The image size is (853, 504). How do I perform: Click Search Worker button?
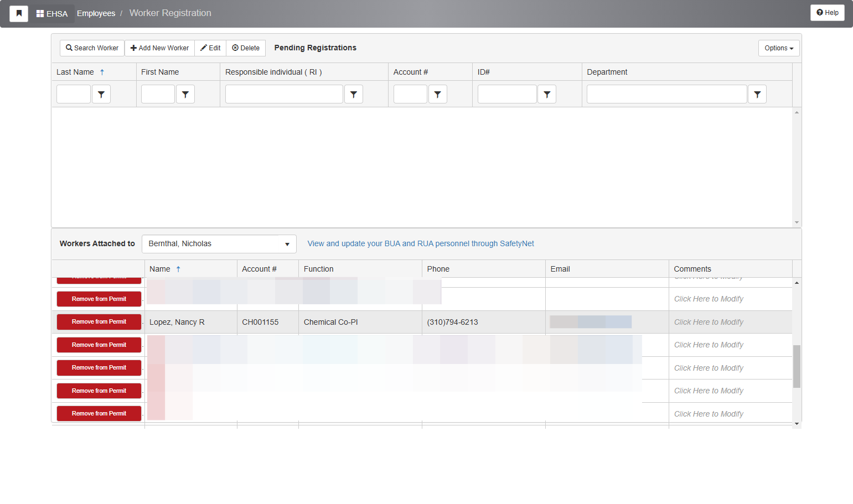[92, 48]
